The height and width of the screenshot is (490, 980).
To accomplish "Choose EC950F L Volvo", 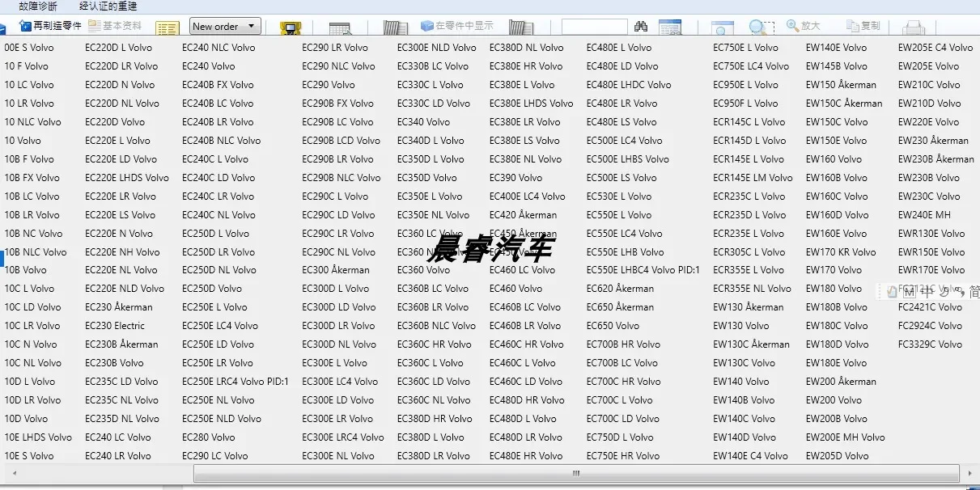I will click(x=746, y=103).
